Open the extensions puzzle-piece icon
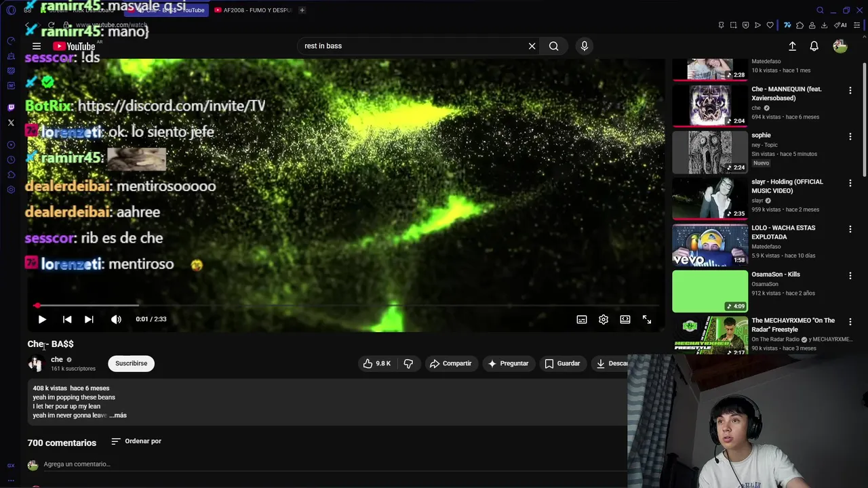Viewport: 868px width, 488px height. (x=800, y=25)
